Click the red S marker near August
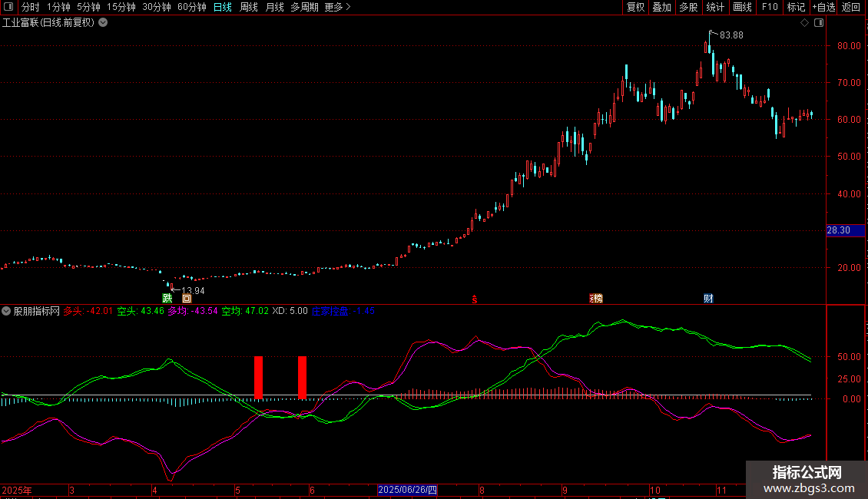The image size is (868, 499). click(x=475, y=299)
